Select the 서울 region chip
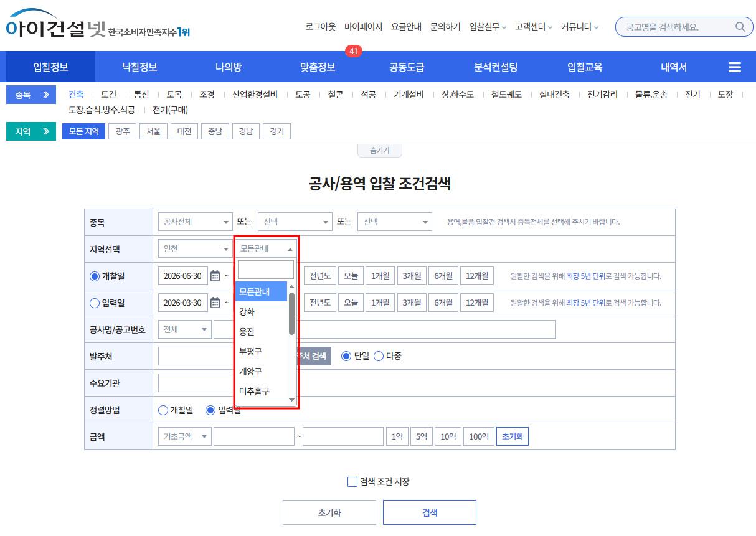This screenshot has height=536, width=756. tap(154, 131)
